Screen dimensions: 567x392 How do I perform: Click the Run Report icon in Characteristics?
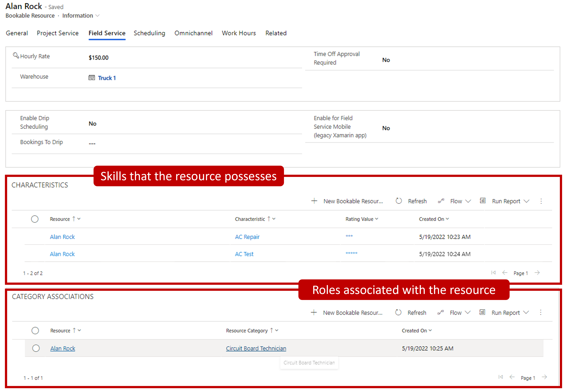tap(483, 201)
